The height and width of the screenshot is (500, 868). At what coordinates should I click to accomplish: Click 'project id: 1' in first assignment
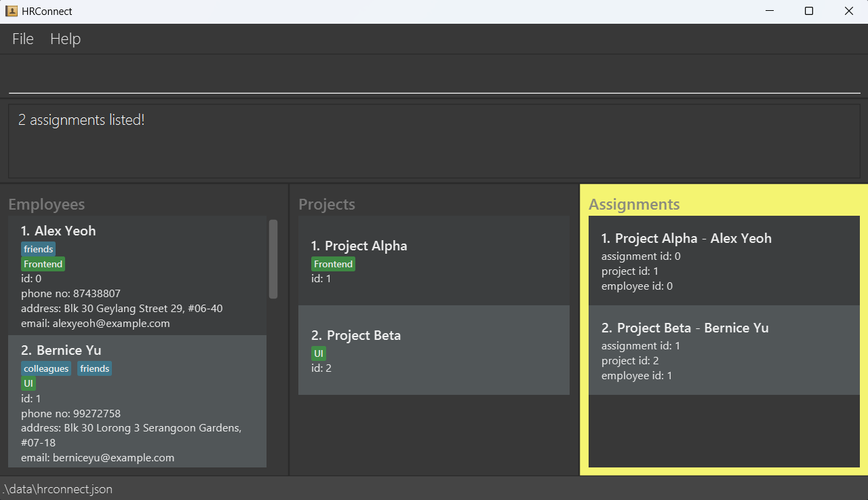630,271
